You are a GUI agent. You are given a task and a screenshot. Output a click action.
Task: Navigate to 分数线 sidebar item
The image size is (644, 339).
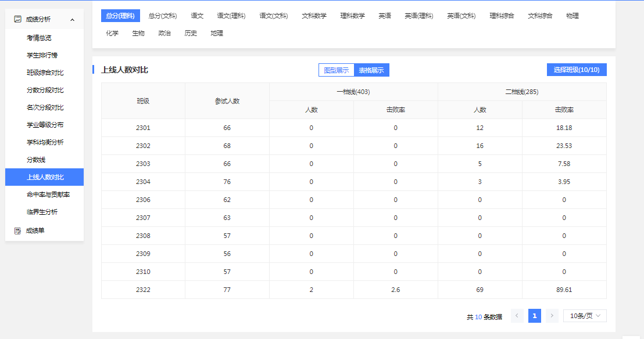[x=36, y=160]
